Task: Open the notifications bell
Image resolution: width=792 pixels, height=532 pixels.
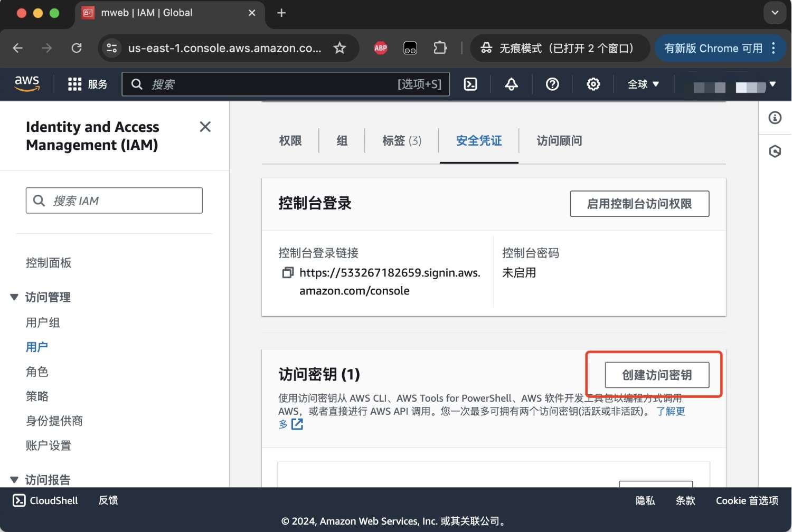Action: pos(511,84)
